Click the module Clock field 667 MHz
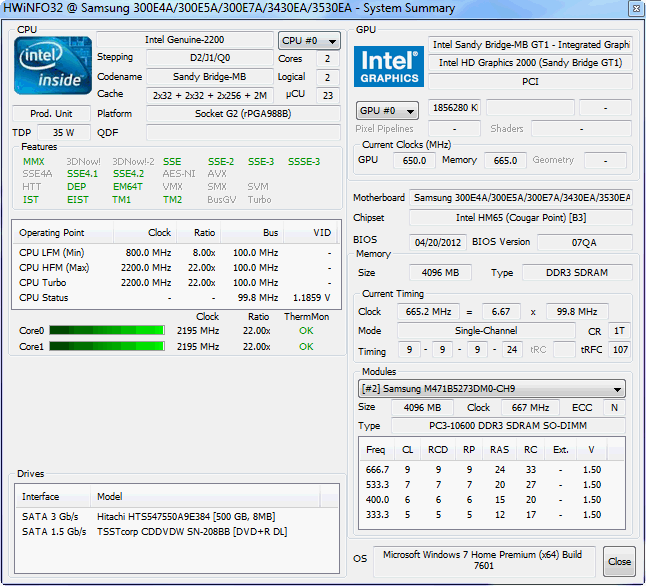Screen dimensions: 646x586 [x=530, y=408]
